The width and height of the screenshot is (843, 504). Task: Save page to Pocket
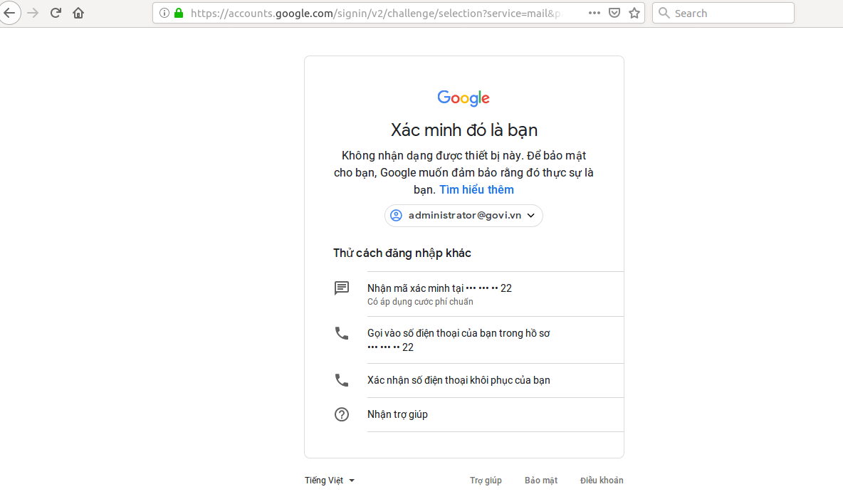(614, 13)
